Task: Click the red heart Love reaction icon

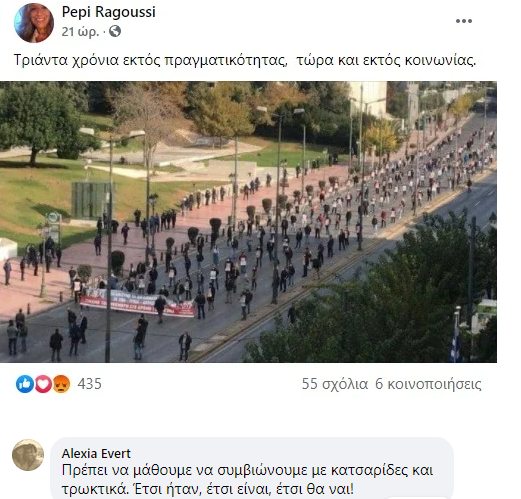Action: pos(43,384)
